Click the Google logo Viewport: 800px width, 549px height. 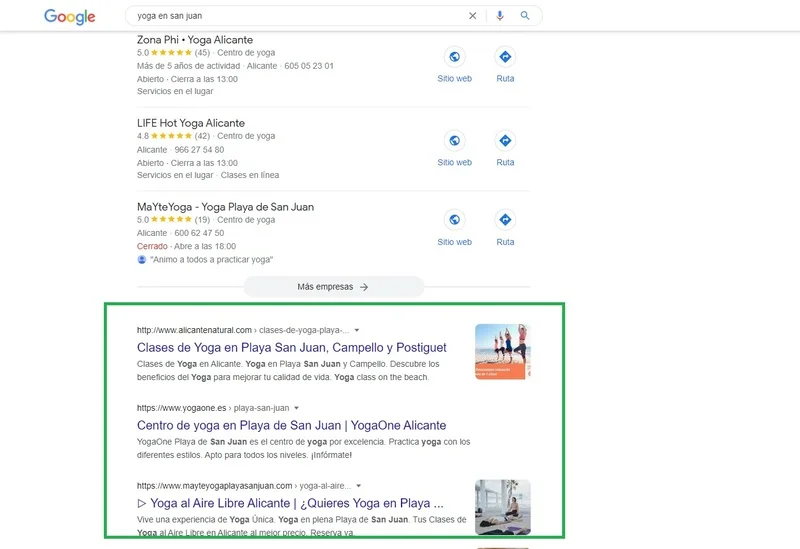(x=70, y=17)
